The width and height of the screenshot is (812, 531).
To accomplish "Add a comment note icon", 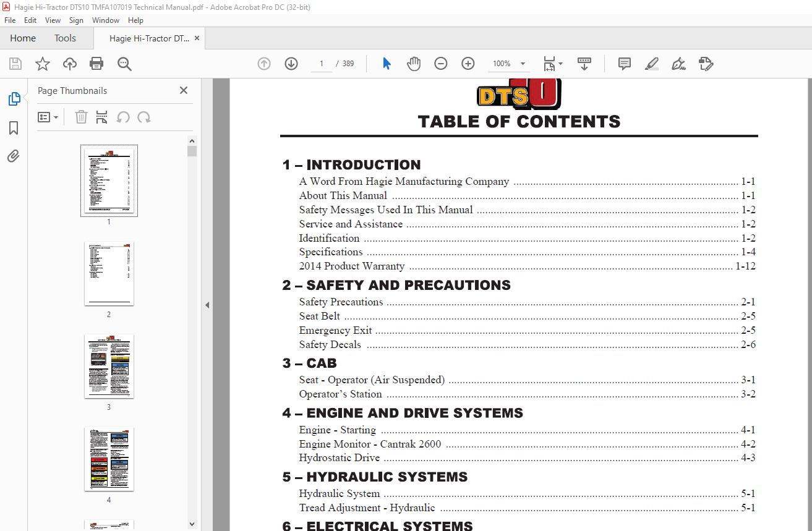I will (x=625, y=64).
